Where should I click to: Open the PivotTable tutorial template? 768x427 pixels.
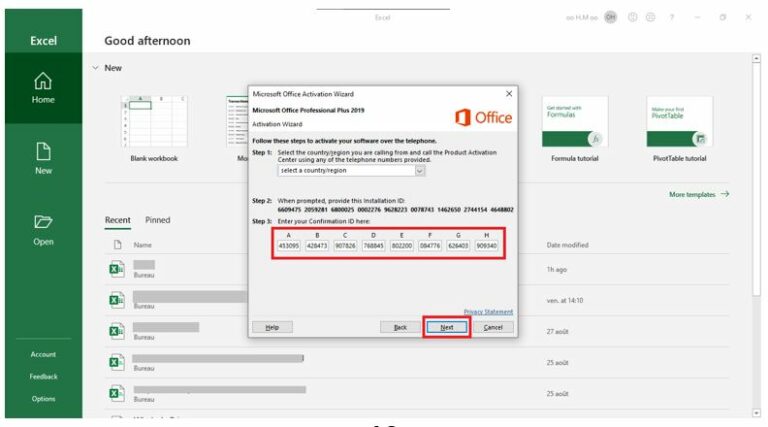coord(679,127)
